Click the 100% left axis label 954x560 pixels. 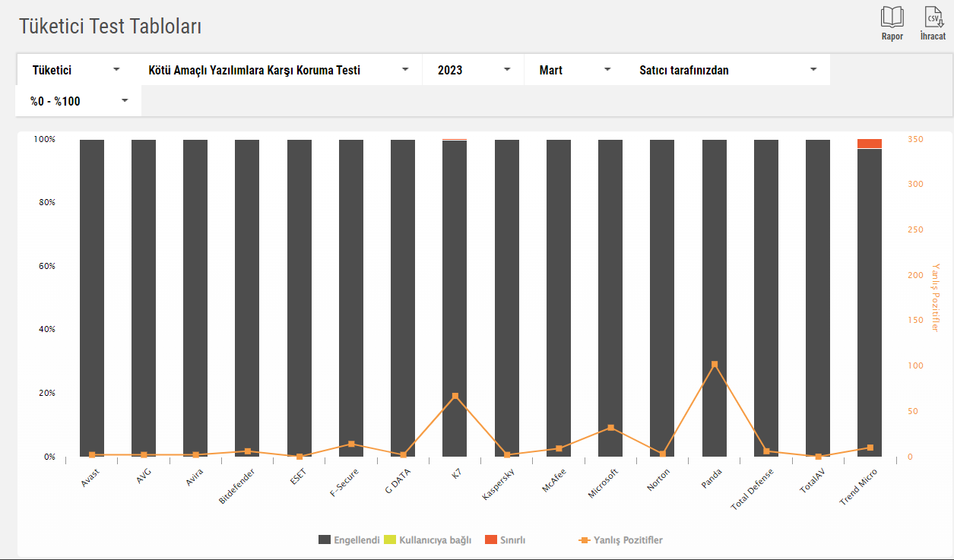tap(44, 140)
